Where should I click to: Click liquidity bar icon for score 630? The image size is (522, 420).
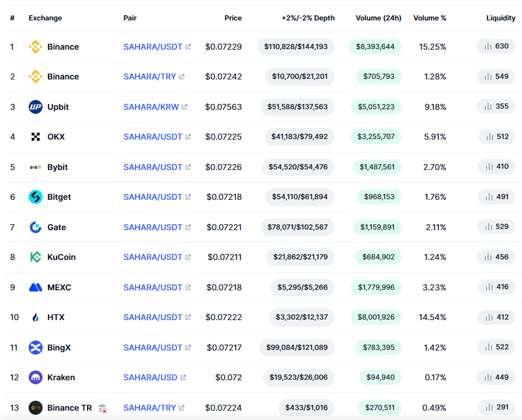click(488, 46)
